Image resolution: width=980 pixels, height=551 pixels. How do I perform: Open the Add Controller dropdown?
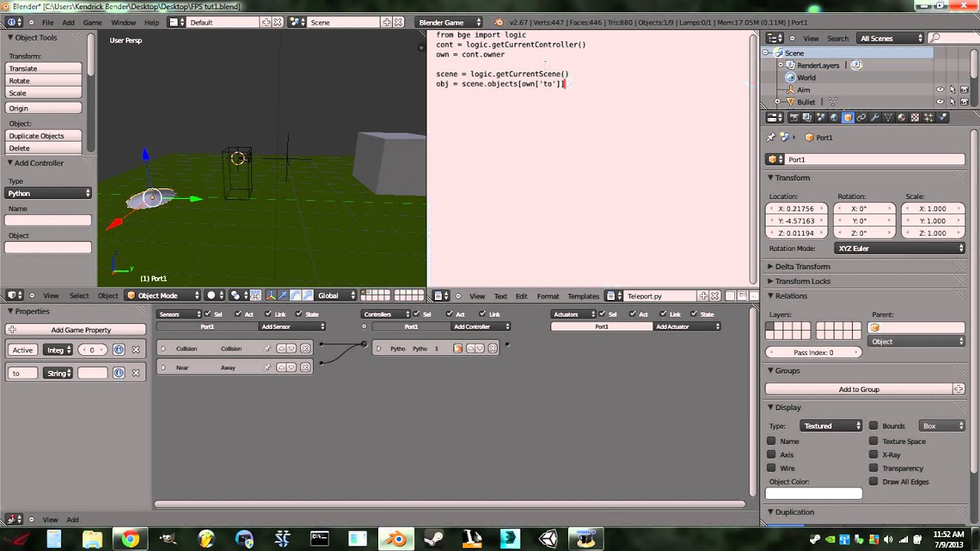(481, 326)
